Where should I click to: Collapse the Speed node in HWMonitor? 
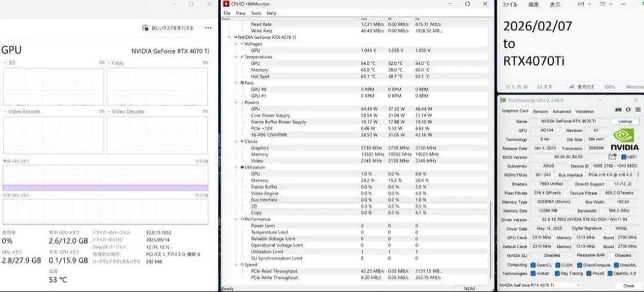(x=236, y=265)
